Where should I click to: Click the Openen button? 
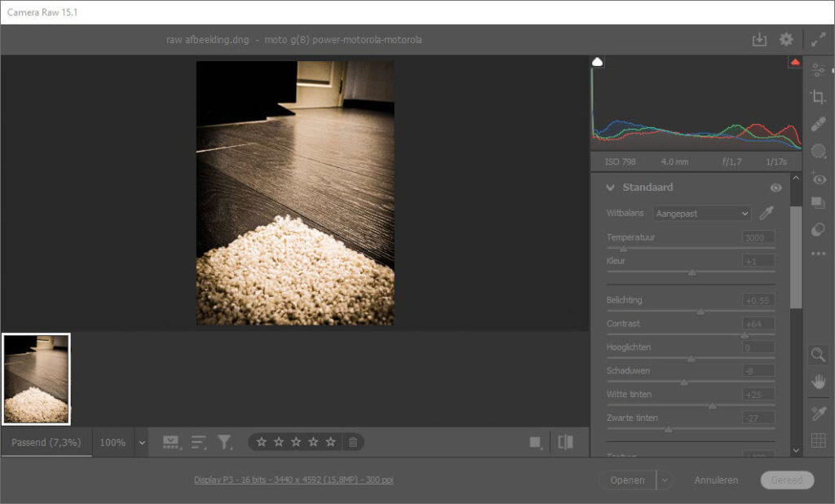627,480
